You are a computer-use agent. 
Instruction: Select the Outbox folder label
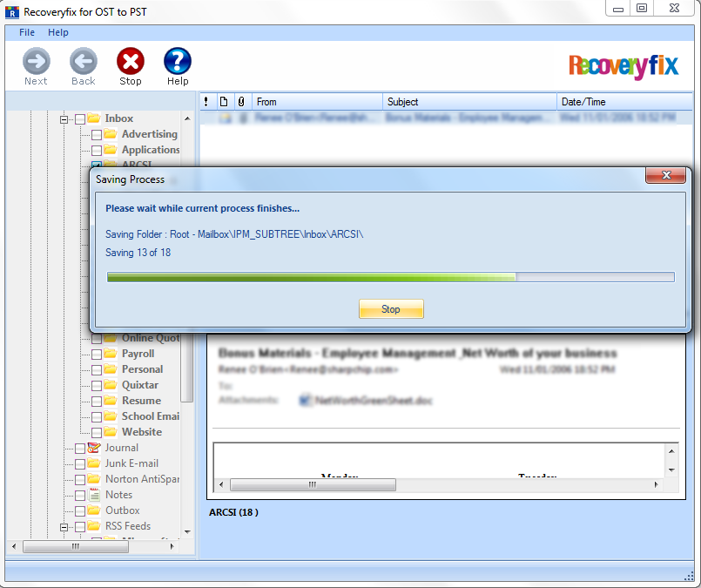click(123, 510)
